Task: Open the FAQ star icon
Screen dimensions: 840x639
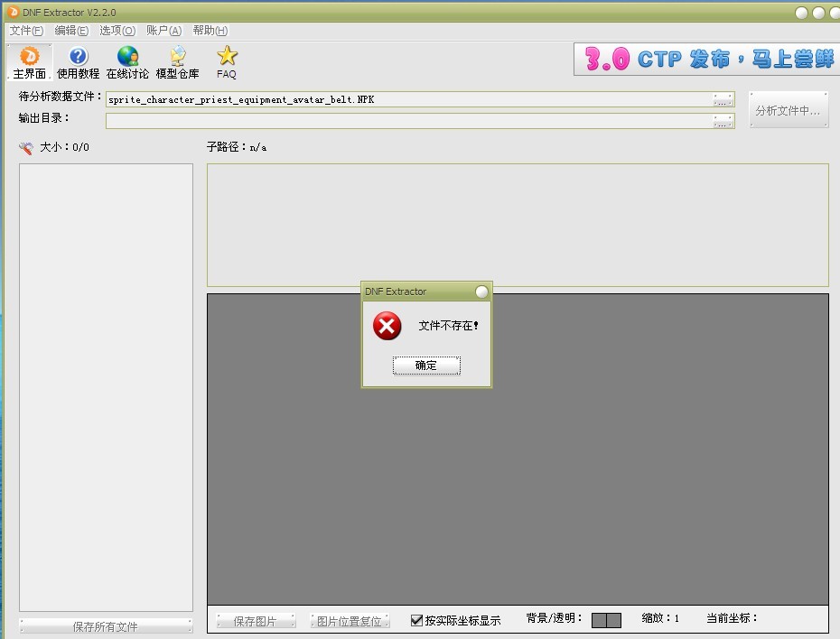Action: 227,62
